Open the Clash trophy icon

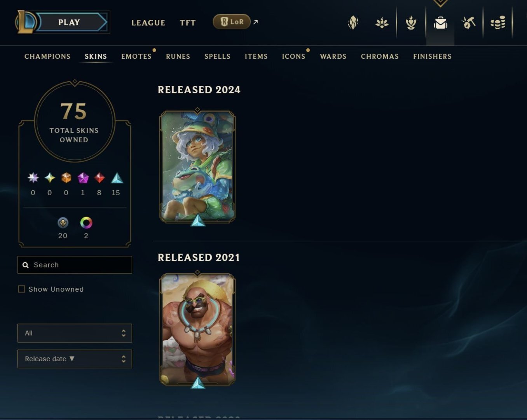[411, 23]
